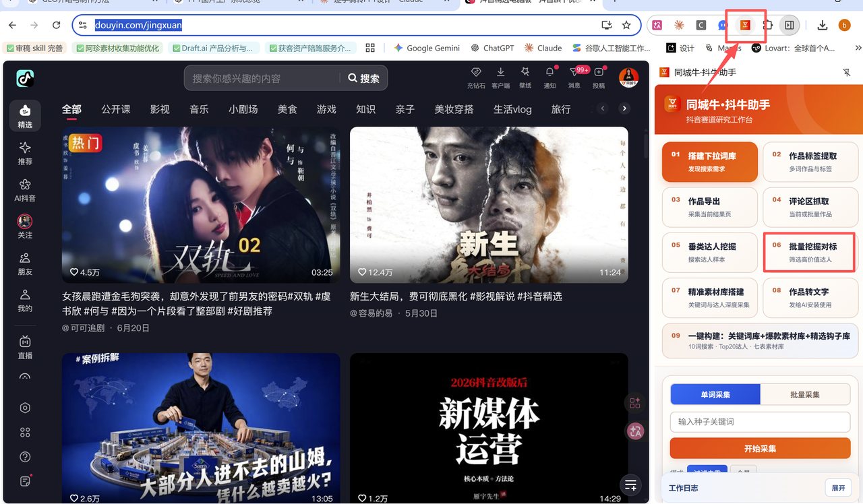
Task: Expand the 工作日志 panel via 展开
Action: click(838, 488)
